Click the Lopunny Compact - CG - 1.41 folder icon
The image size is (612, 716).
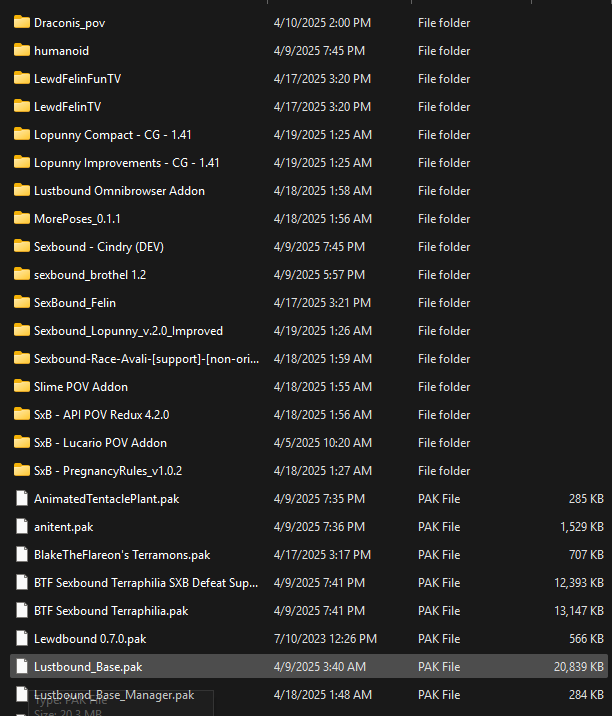(21, 134)
